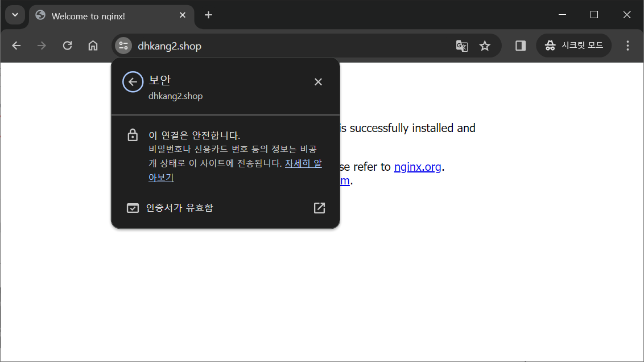Click the 시크릿 모드 incognito button
Screen dimensions: 644x362
[x=574, y=46]
